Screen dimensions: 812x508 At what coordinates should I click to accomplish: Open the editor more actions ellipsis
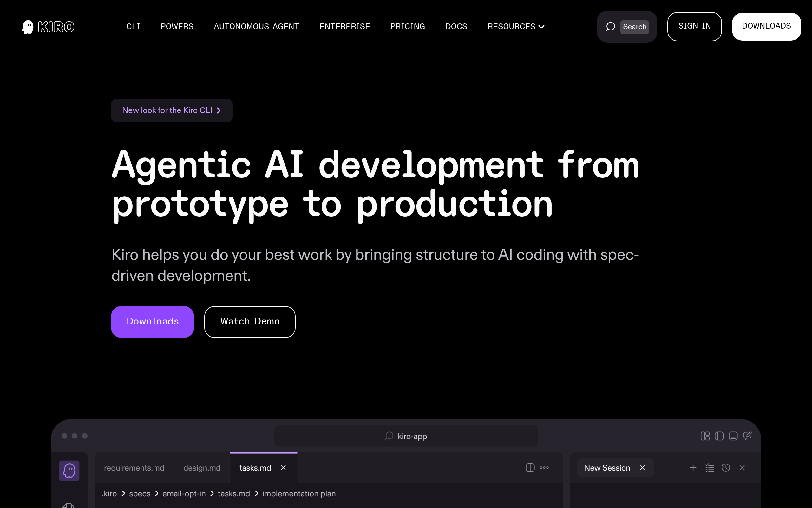pyautogui.click(x=544, y=468)
